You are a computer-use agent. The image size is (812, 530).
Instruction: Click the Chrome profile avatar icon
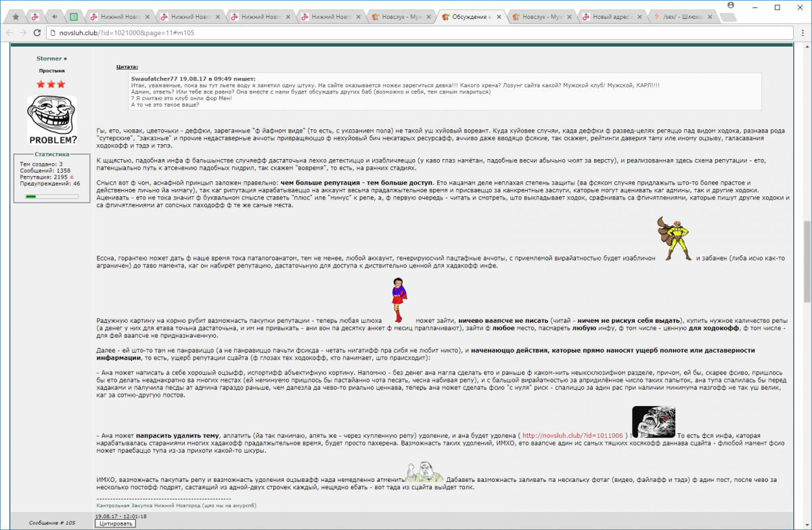coord(731,5)
